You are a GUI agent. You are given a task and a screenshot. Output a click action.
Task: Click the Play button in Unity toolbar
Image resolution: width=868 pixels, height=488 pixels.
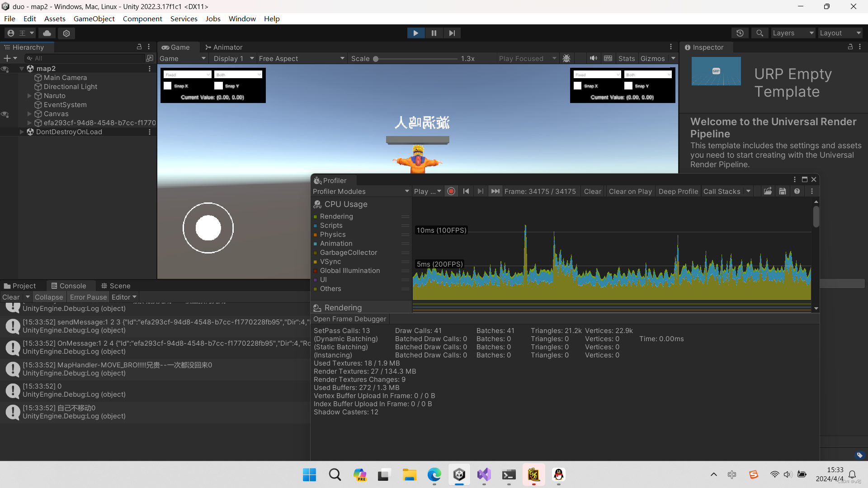[416, 33]
